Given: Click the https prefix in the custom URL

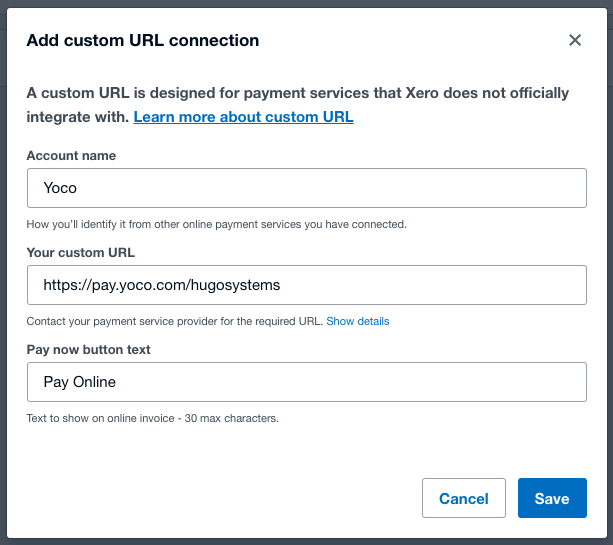Looking at the screenshot, I should [61, 285].
